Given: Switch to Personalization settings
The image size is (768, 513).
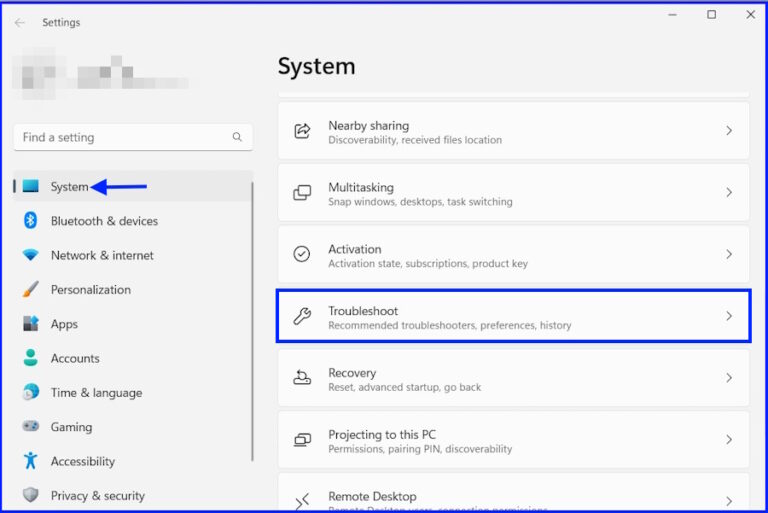Looking at the screenshot, I should pos(133,290).
